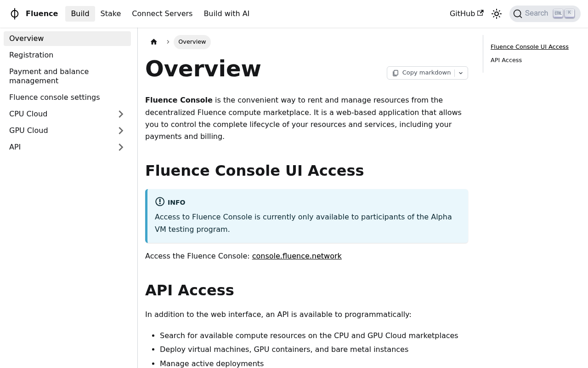Open Registration sidebar page

tap(67, 55)
